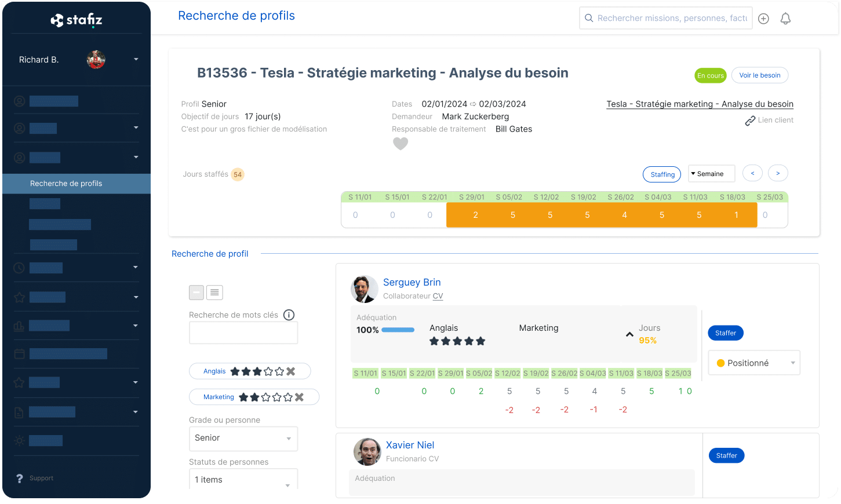The height and width of the screenshot is (504, 841).
Task: Click the notification bell icon
Action: click(785, 19)
